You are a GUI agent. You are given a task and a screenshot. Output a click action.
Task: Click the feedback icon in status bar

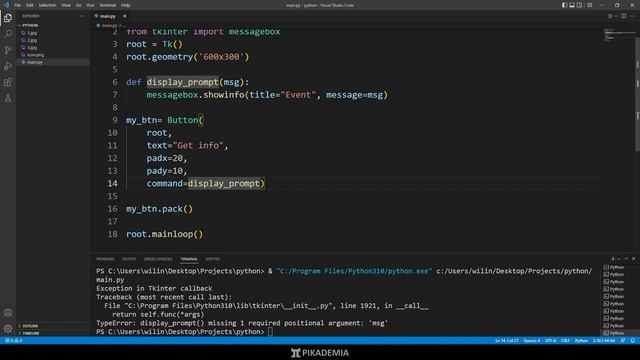point(623,340)
